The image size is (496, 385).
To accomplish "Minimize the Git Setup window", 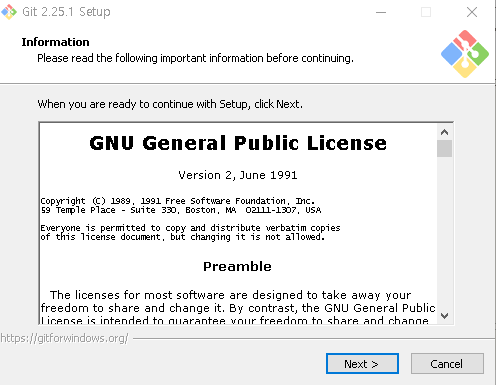I will point(381,12).
